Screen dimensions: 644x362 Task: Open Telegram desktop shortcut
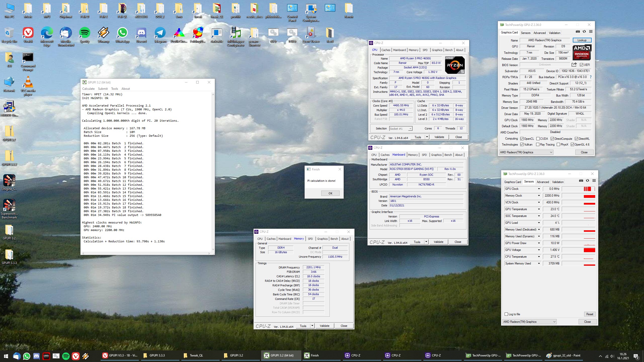pyautogui.click(x=160, y=35)
